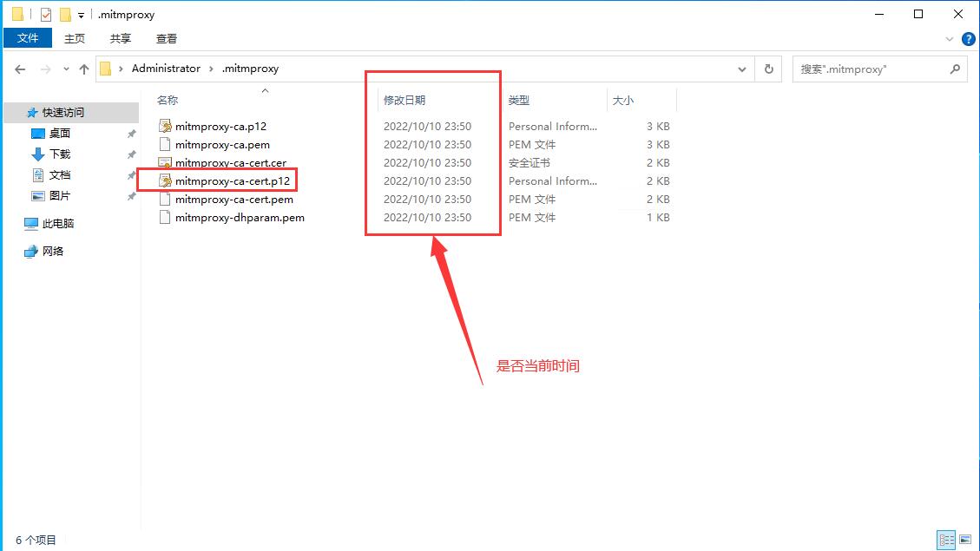Click the mitmproxy-ca.p12 certificate icon

(165, 126)
